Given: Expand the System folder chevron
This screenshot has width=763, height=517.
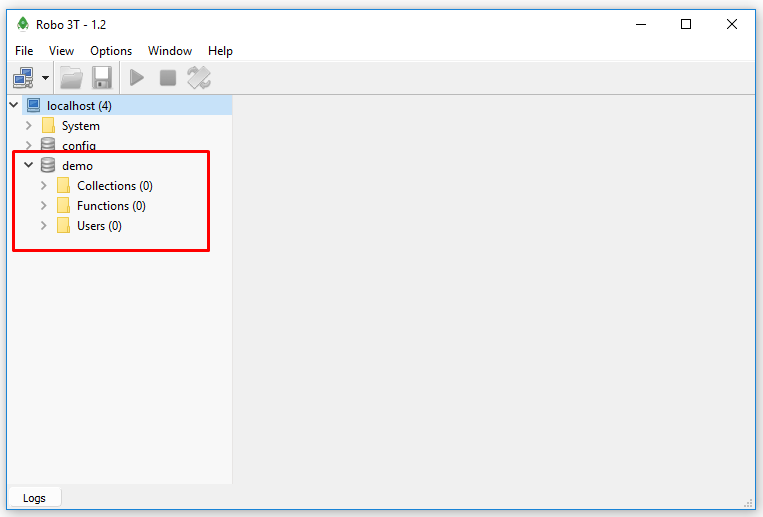Looking at the screenshot, I should point(29,126).
